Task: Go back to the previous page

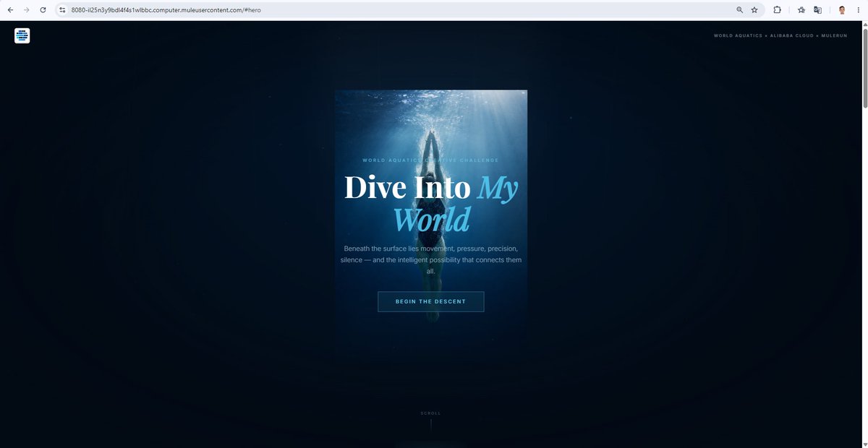Action: [x=10, y=10]
